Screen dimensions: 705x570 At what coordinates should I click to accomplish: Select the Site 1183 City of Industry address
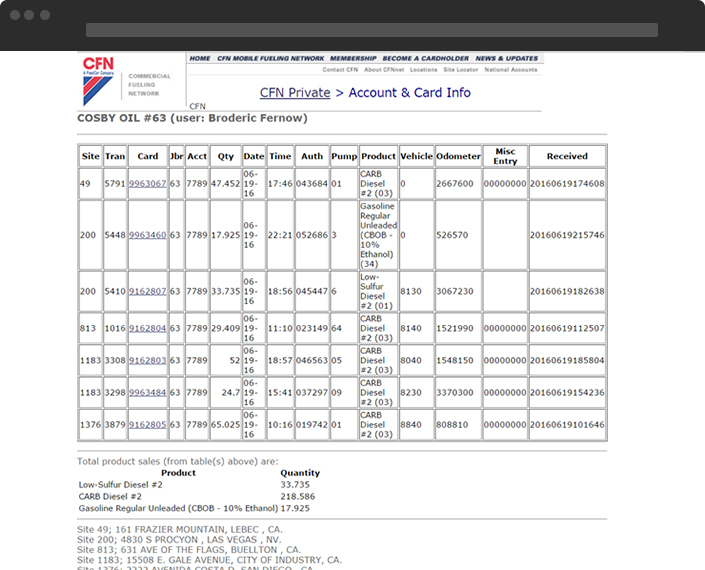click(210, 560)
